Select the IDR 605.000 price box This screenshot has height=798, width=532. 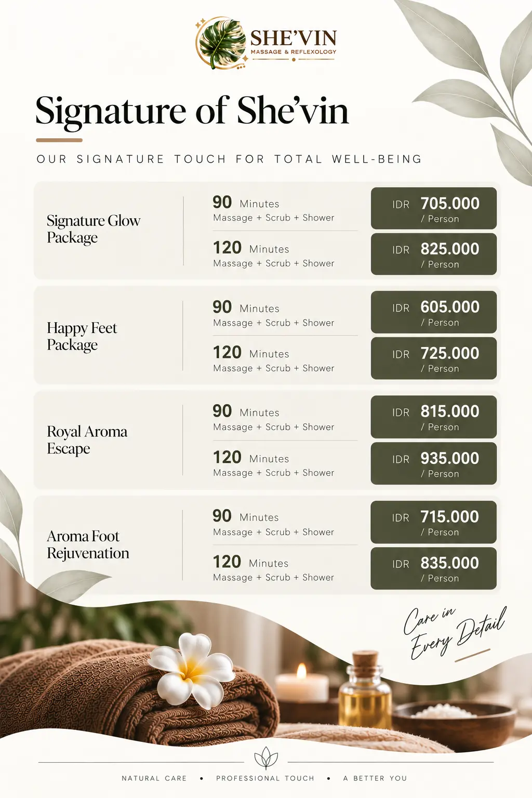[434, 312]
